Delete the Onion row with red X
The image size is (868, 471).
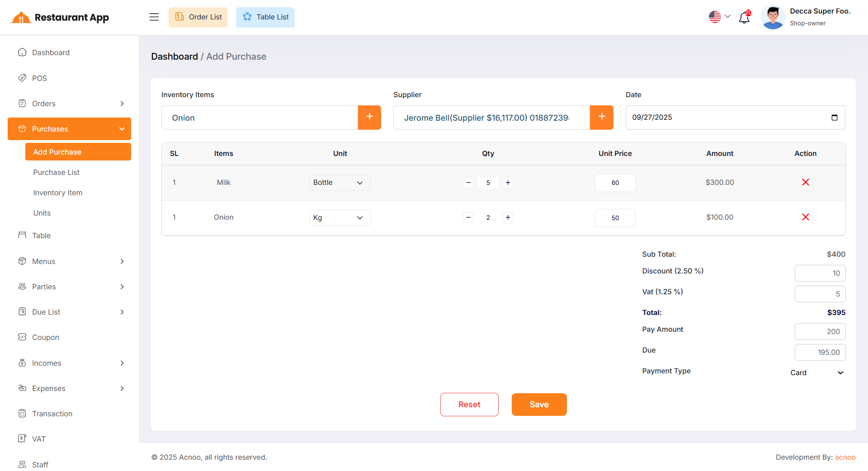coord(805,217)
